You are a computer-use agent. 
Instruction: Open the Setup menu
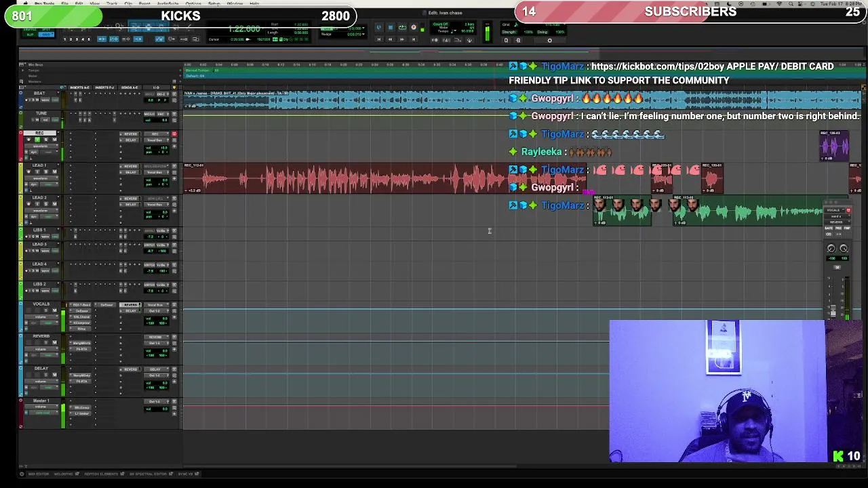coord(214,3)
